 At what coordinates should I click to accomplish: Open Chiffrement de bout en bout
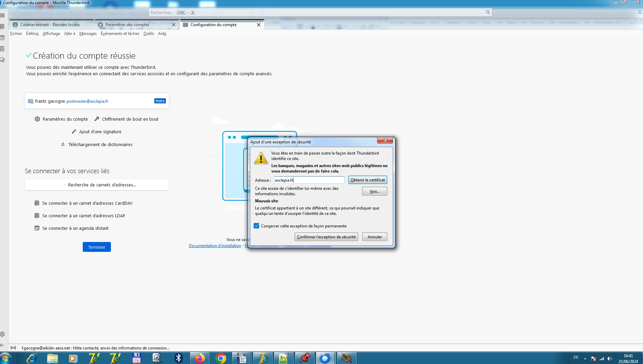[126, 119]
